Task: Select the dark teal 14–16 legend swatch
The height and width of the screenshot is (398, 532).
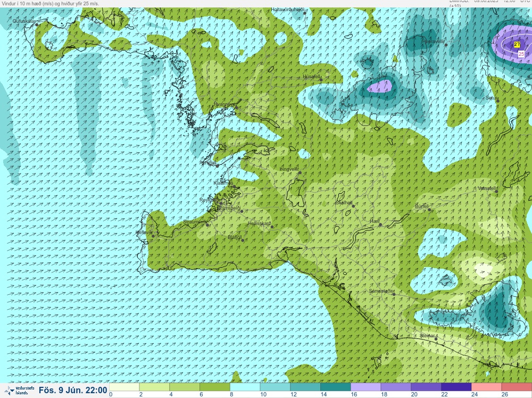Action: coord(336,387)
